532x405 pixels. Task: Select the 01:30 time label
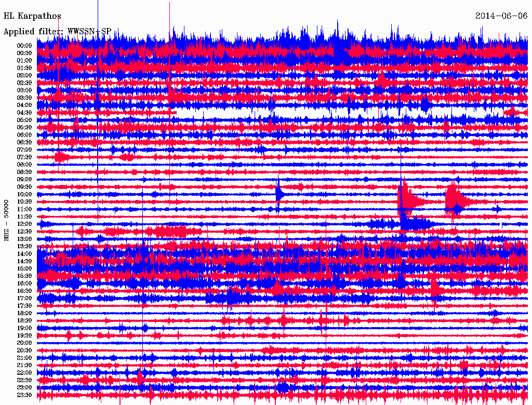(x=24, y=68)
